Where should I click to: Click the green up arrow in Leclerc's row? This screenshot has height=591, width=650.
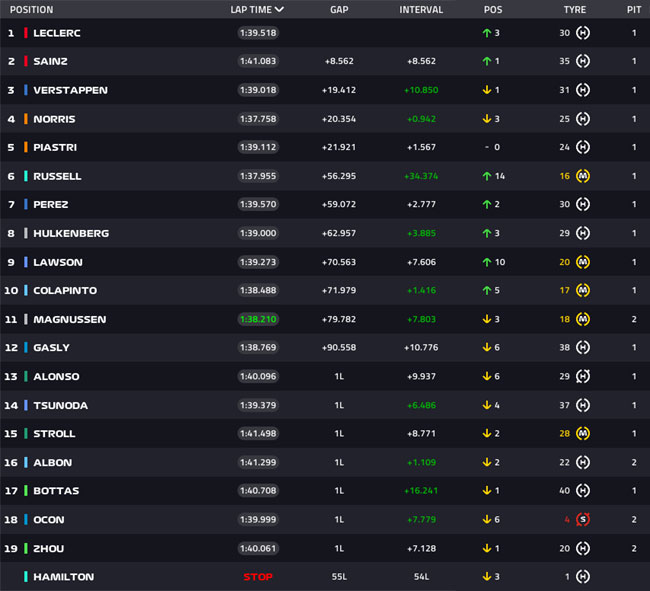tap(487, 33)
